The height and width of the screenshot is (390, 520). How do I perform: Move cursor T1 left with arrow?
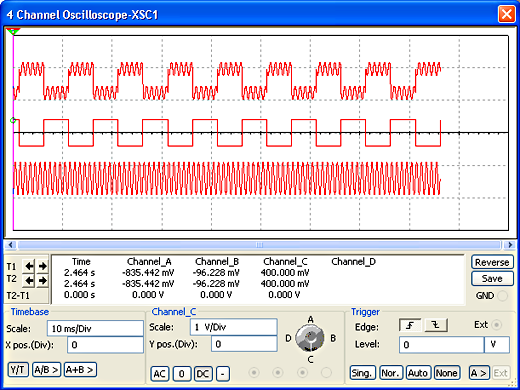pos(29,266)
